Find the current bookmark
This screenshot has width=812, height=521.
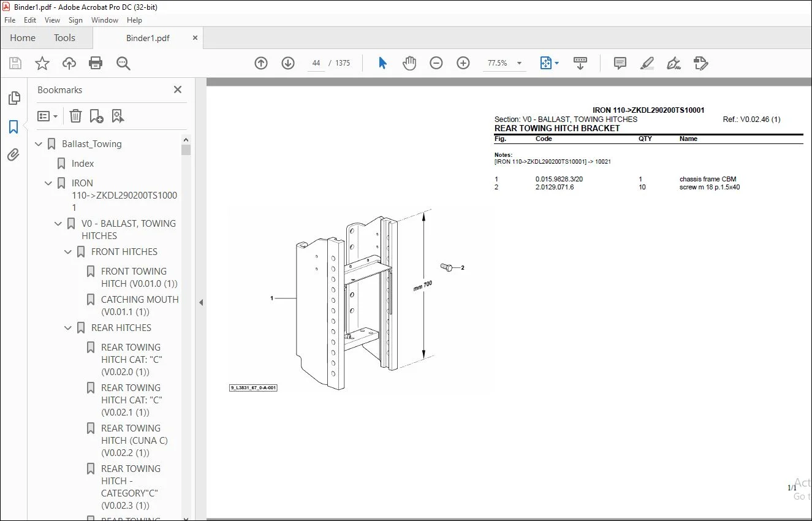118,116
